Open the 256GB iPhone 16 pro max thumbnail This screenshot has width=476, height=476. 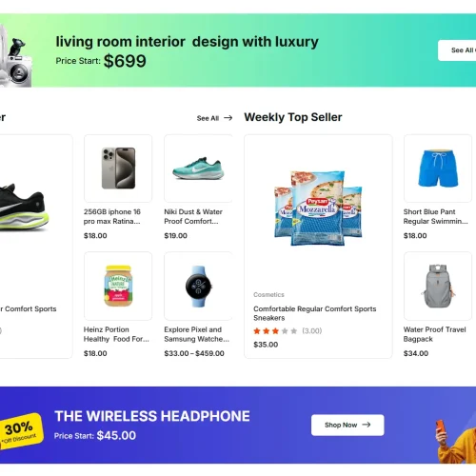[118, 169]
